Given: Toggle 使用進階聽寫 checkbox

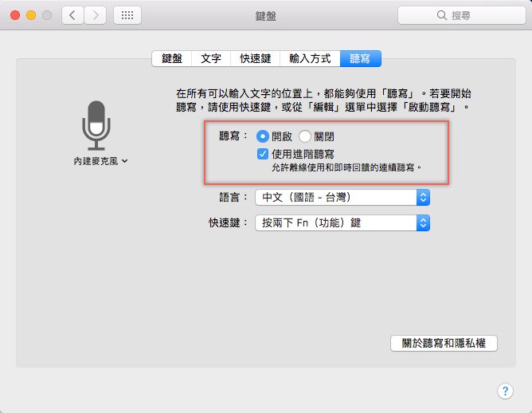Looking at the screenshot, I should coord(263,154).
